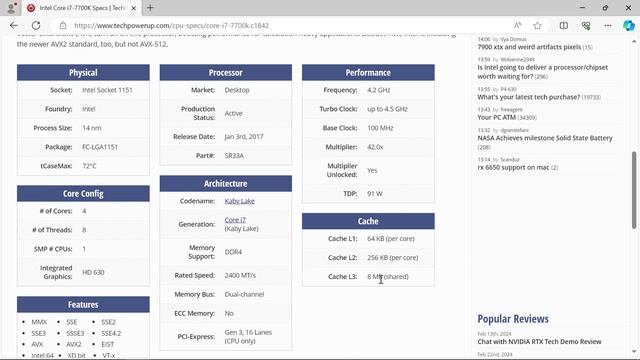640x360 pixels.
Task: Click the '91 W' TDP value
Action: tap(375, 193)
